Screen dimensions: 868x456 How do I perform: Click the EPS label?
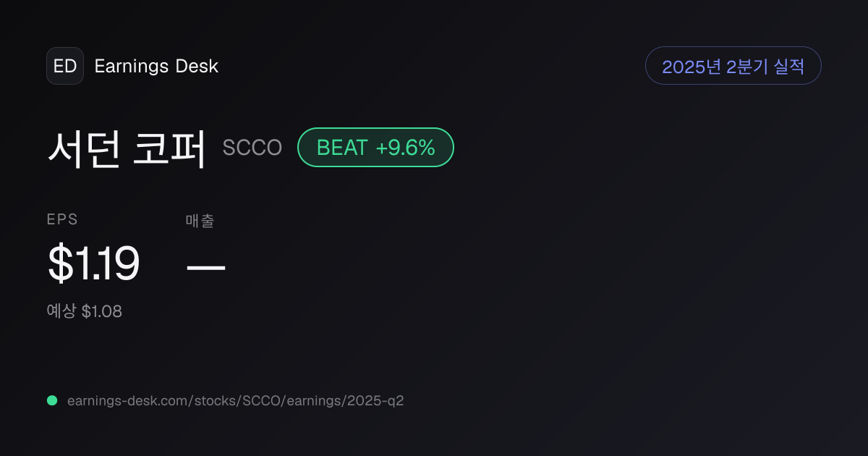[62, 220]
